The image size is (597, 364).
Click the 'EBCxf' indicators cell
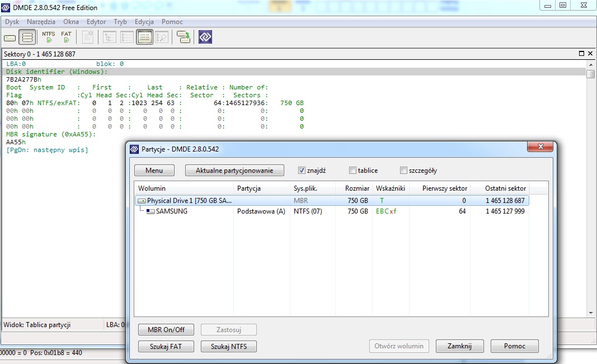pyautogui.click(x=386, y=211)
